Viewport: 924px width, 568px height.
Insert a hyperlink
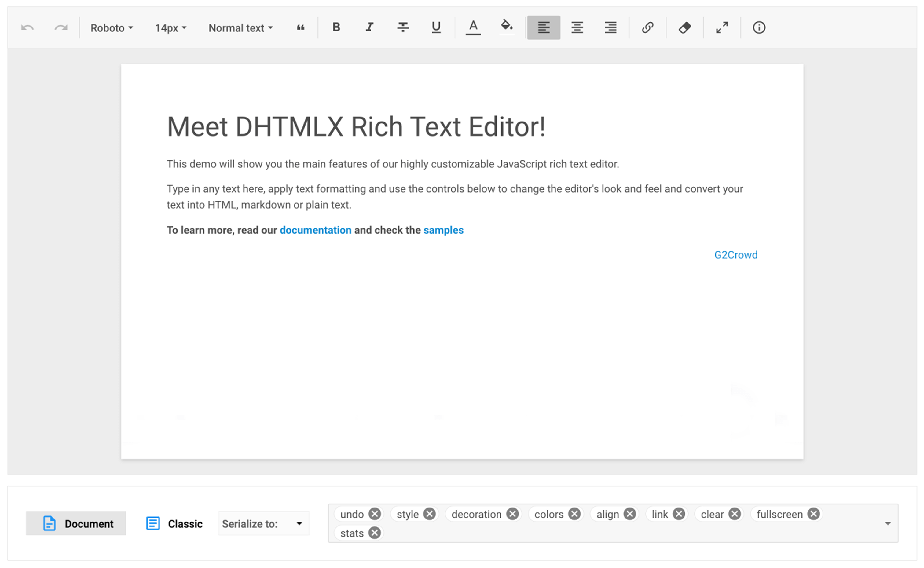coord(648,27)
